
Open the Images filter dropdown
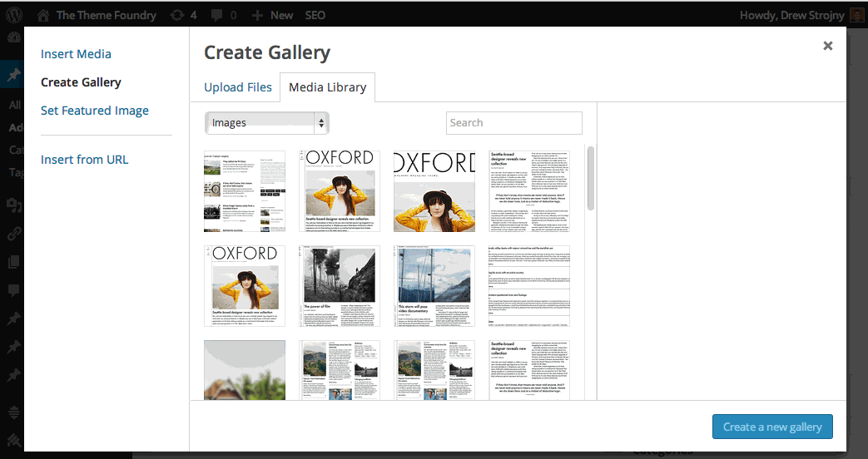(267, 123)
